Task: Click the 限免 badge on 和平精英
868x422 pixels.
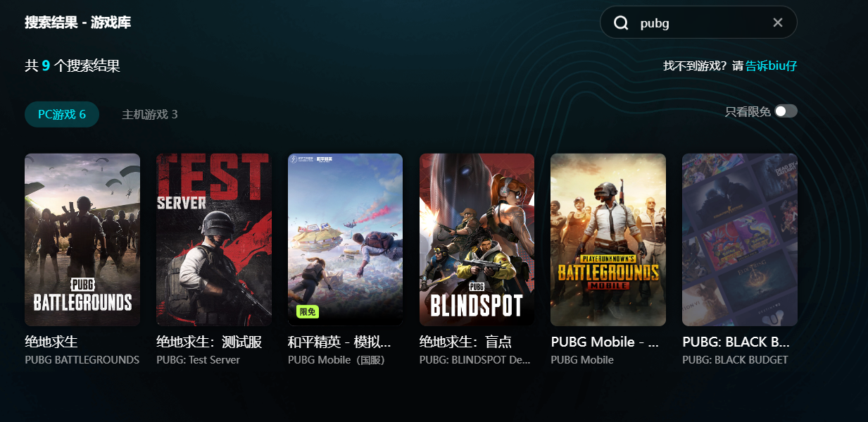Action: click(308, 311)
